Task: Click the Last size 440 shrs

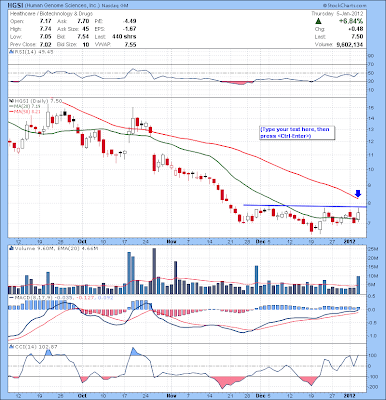Action: (x=125, y=36)
